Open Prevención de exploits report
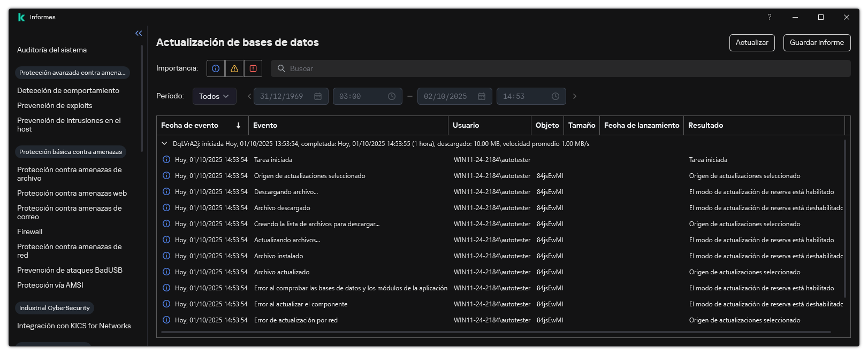The height and width of the screenshot is (355, 868). pyautogui.click(x=55, y=105)
